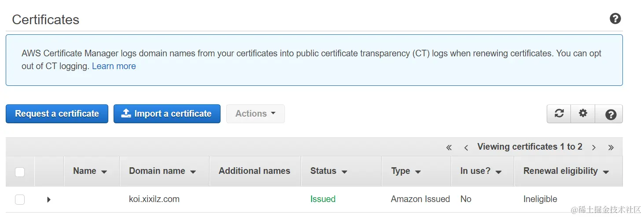Expand the koi.xixilz.com row details

[48, 199]
